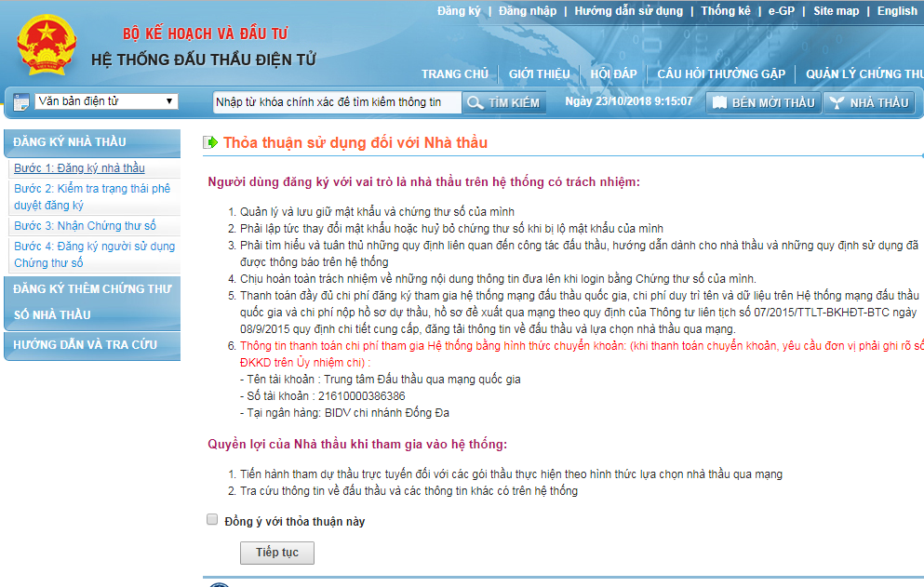
Task: Open Bước 3: Nhận Chứng thư số
Action: pos(85,226)
